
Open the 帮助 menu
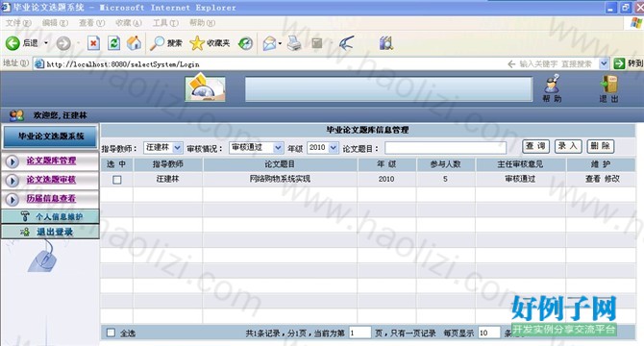point(202,23)
